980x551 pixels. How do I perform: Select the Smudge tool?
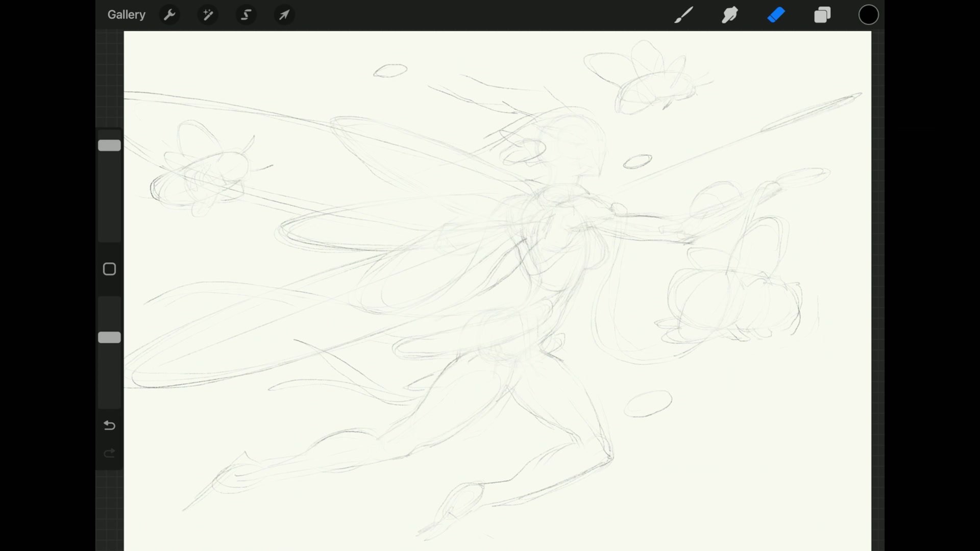click(730, 15)
